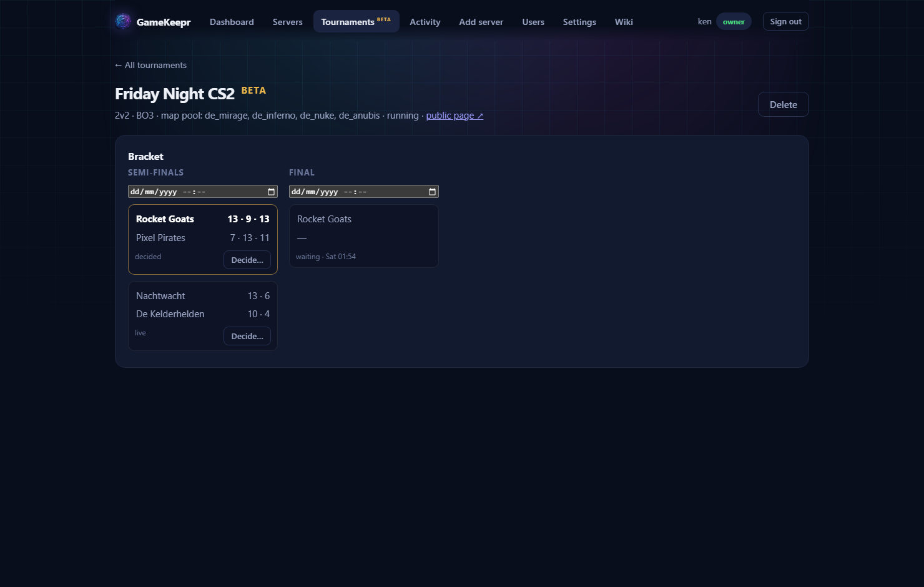The width and height of the screenshot is (924, 587).
Task: Focus the Final date-time field
Action: pyautogui.click(x=363, y=192)
